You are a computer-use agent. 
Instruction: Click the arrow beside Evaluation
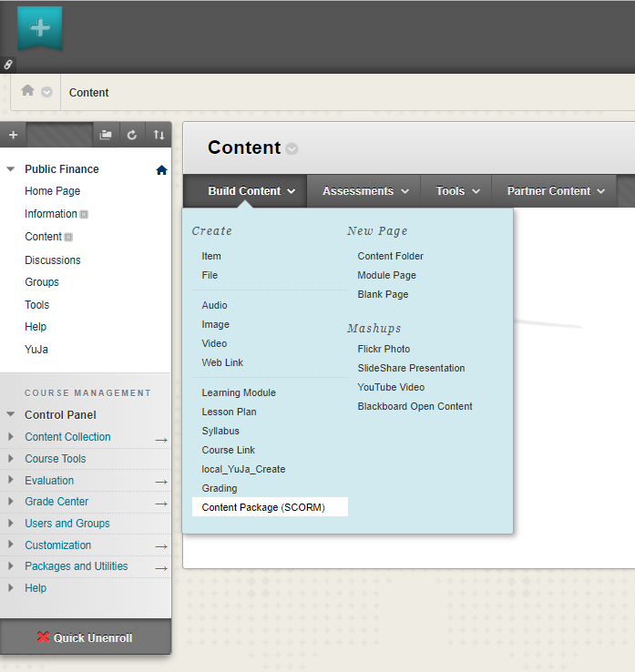tap(161, 482)
